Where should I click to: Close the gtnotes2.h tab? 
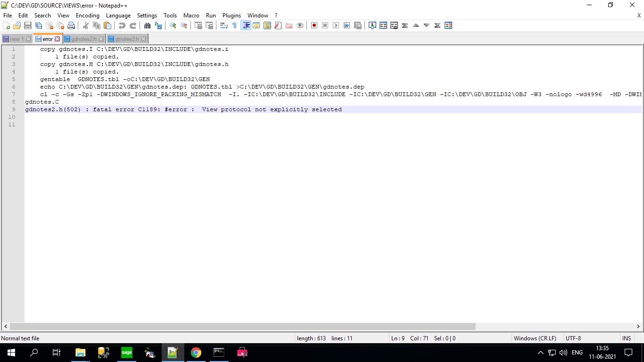pyautogui.click(x=144, y=39)
